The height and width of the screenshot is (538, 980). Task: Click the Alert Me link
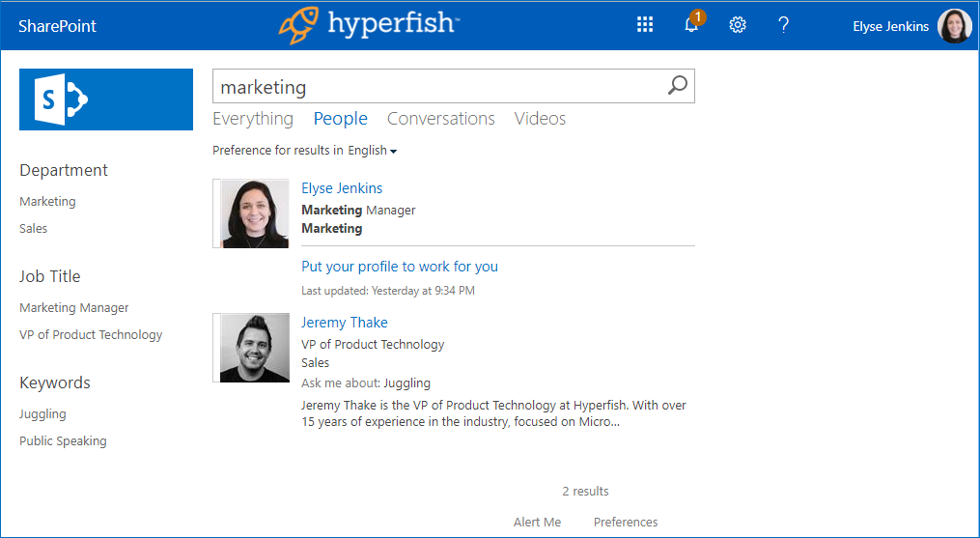tap(537, 522)
